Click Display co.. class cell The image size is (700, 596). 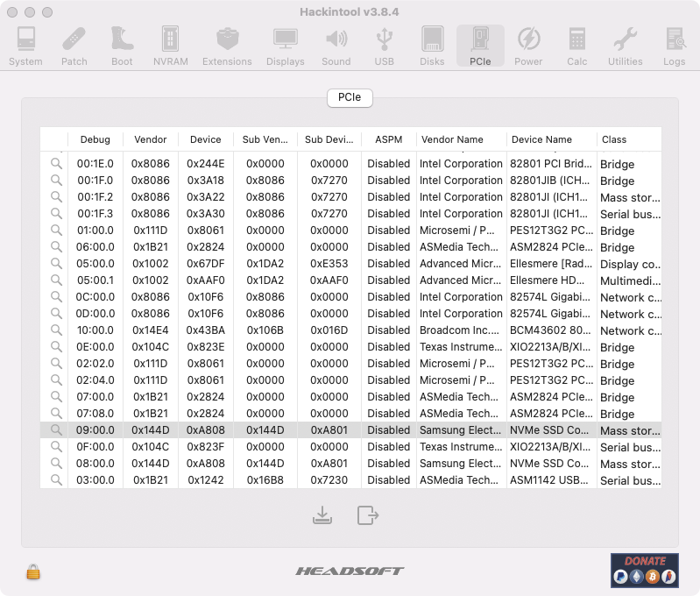coord(629,264)
